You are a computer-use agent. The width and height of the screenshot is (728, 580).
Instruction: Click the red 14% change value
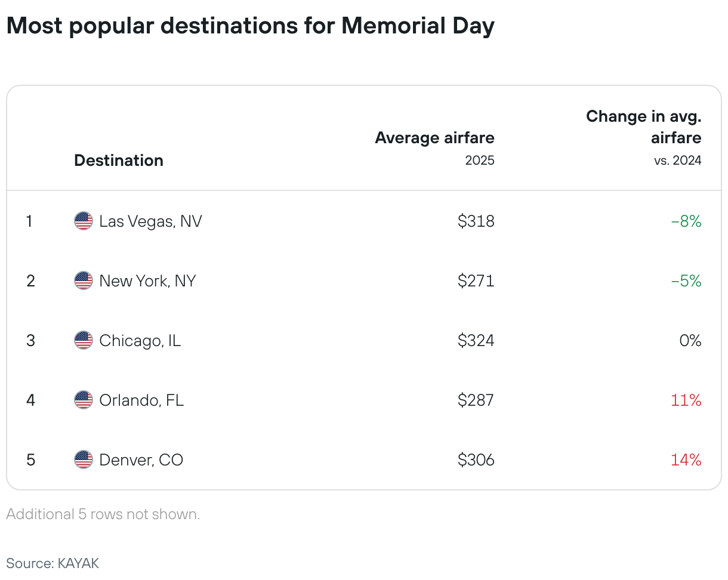pos(686,460)
